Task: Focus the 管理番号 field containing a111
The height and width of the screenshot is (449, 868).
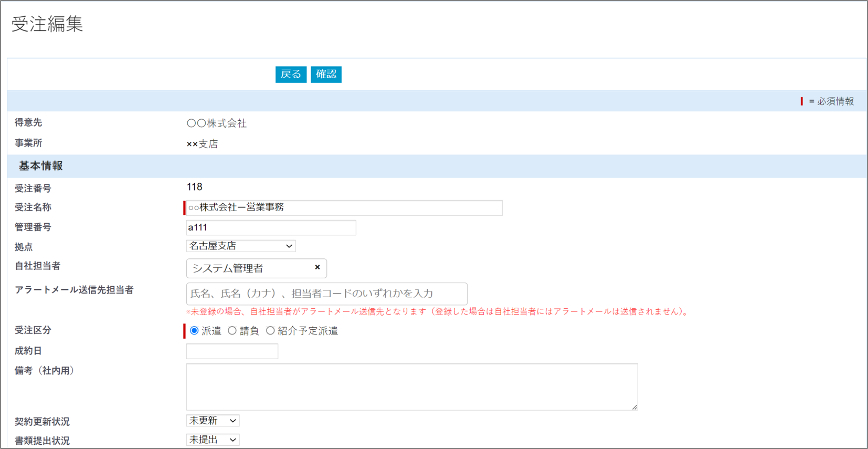Action: (x=271, y=227)
